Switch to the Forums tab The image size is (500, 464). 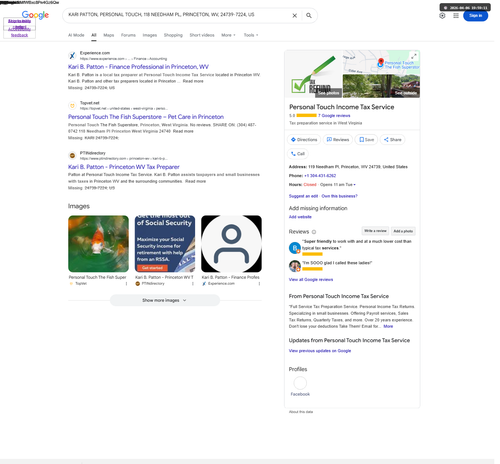(128, 35)
